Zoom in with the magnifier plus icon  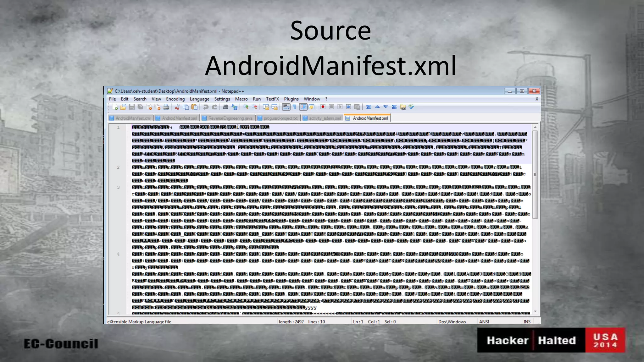click(x=246, y=107)
